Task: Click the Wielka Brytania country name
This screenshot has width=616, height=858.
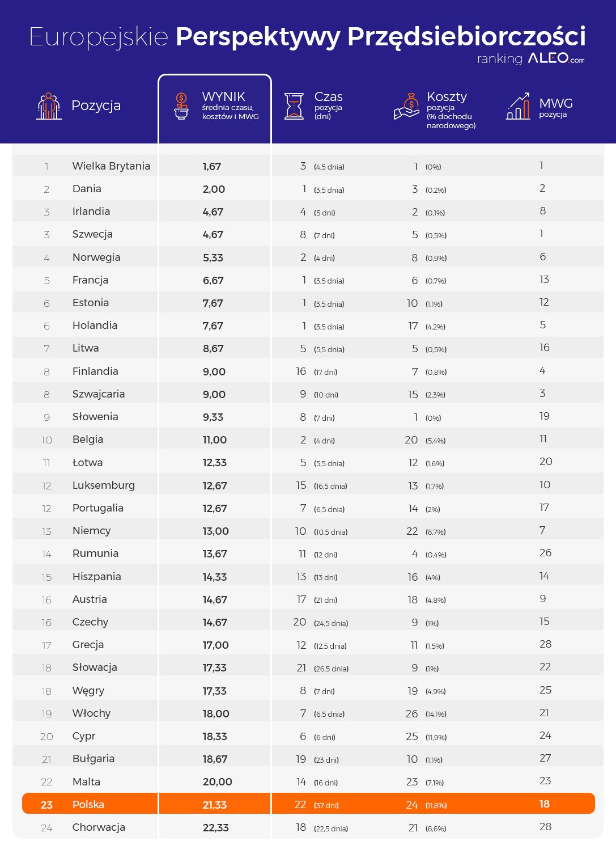Action: [x=111, y=166]
